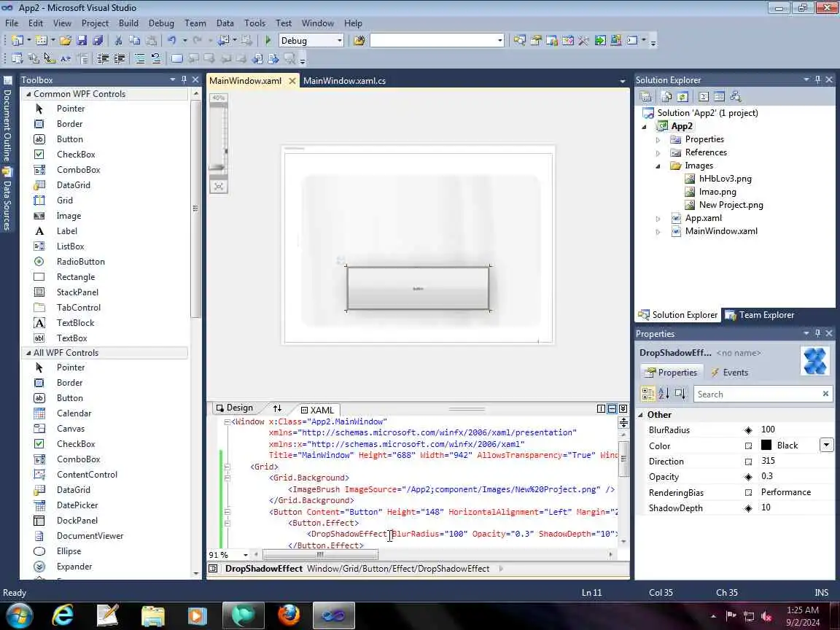840x630 pixels.
Task: Open the Build menu
Action: [x=128, y=23]
